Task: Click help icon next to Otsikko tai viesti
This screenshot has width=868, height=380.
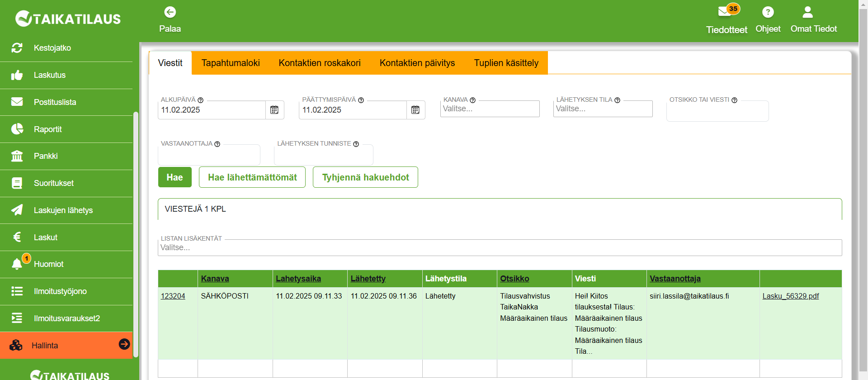Action: [735, 100]
